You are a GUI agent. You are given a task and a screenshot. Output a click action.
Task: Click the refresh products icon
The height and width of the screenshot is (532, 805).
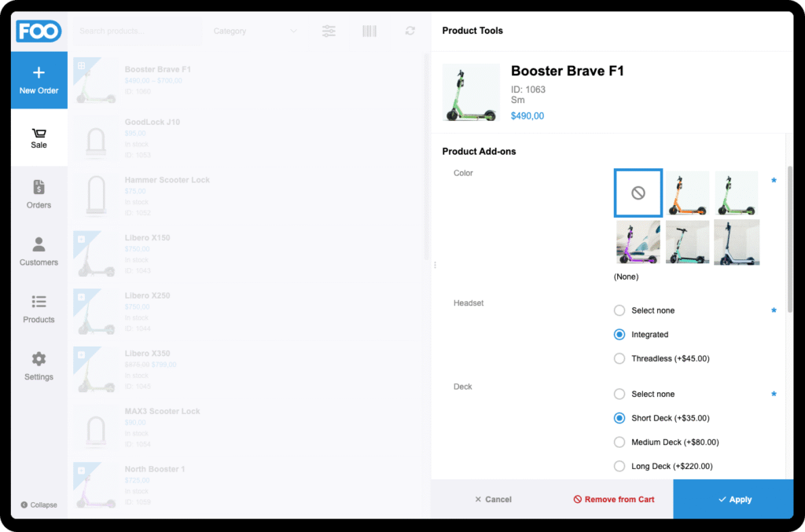click(x=410, y=31)
